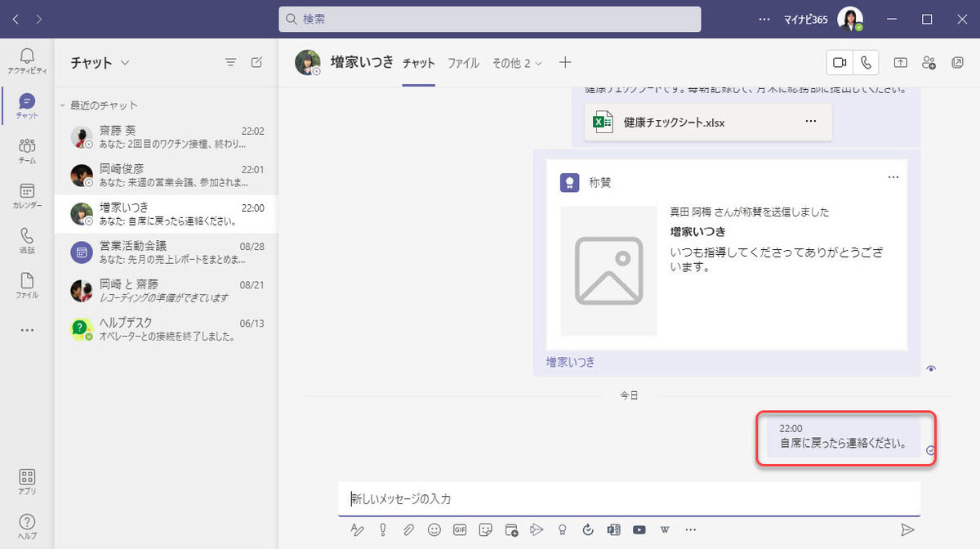Pop out the chat into new window
Screen dimensions: 980x549
(957, 62)
